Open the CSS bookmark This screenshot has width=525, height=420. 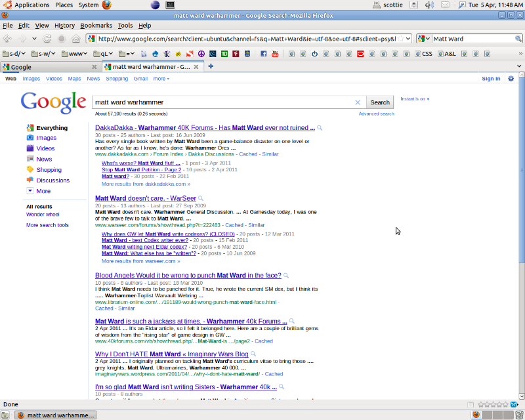(x=423, y=54)
